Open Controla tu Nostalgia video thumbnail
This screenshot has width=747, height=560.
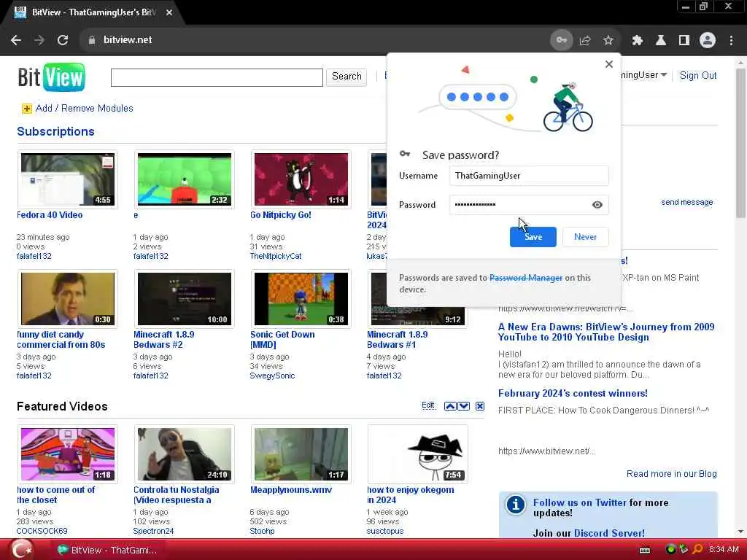coord(185,454)
